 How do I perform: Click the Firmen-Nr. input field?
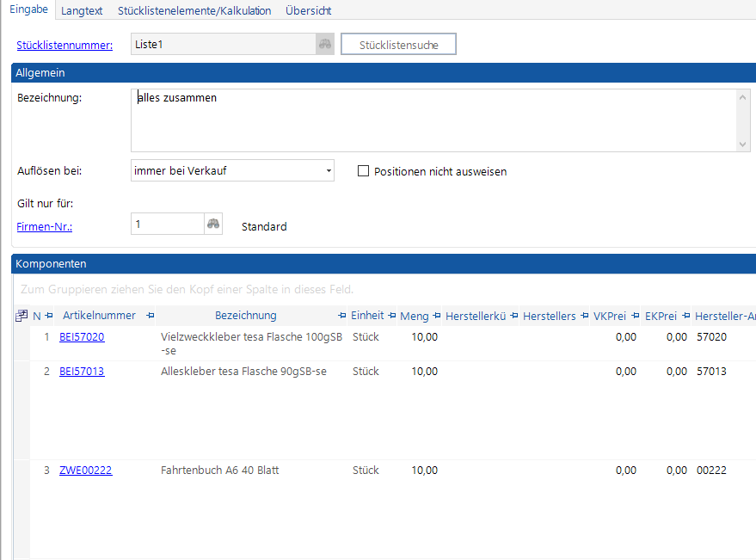pos(168,224)
